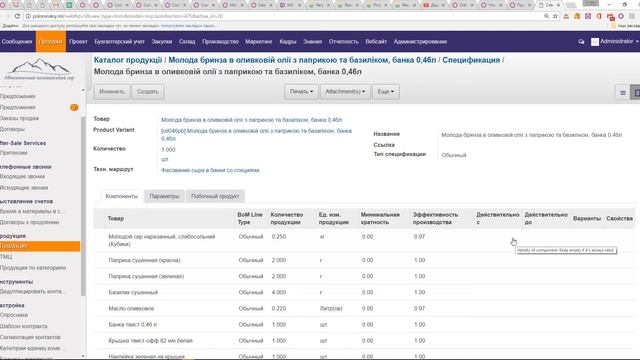Click the company mountain logo in the sidebar
The height and width of the screenshot is (360, 640).
tap(39, 69)
